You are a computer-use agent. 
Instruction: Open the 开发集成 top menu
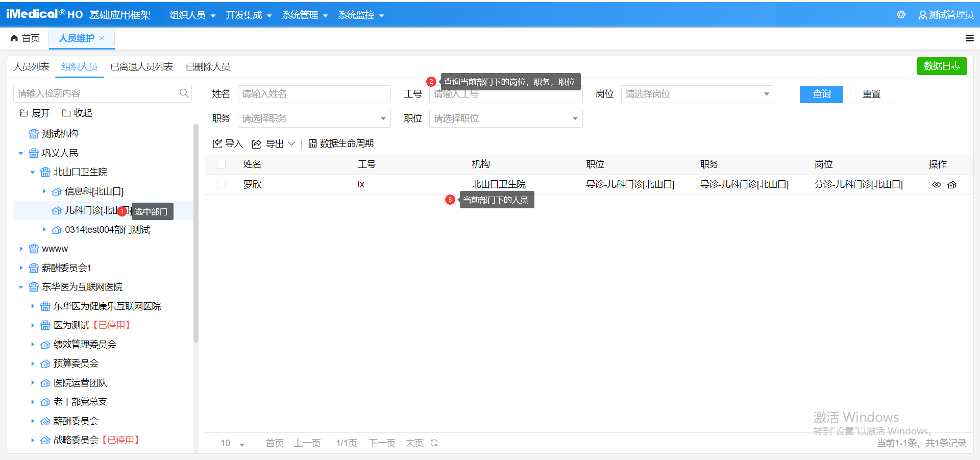pos(249,15)
